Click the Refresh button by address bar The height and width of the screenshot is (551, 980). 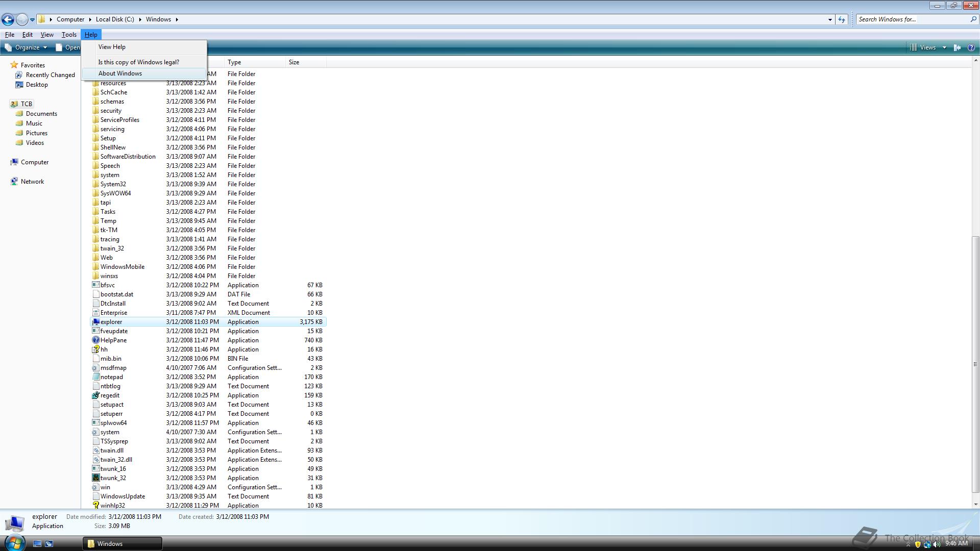842,19
